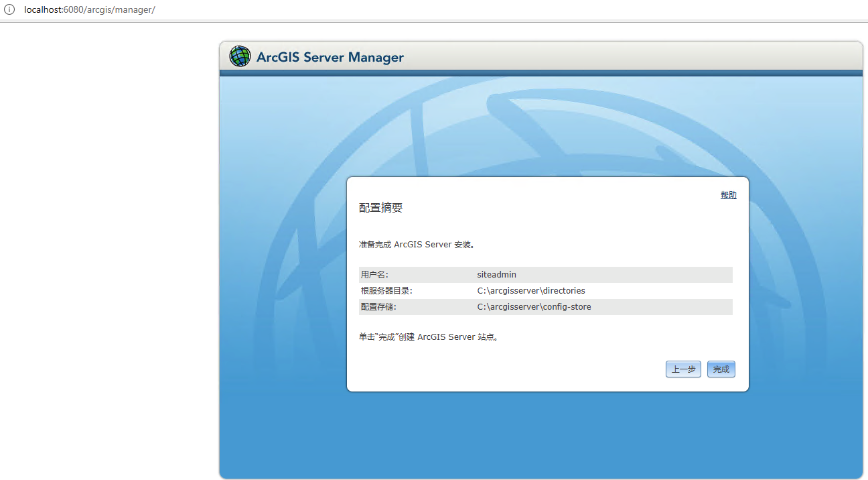Select the 根服务器目录 row label
Viewport: 868px width, 480px height.
(386, 291)
